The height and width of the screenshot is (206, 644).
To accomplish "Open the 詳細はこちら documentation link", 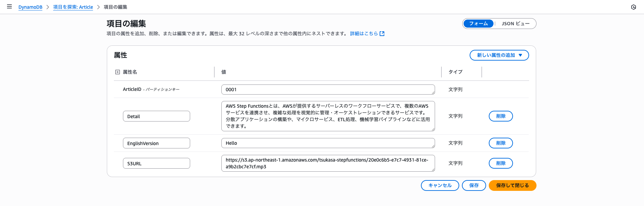I will tap(364, 34).
